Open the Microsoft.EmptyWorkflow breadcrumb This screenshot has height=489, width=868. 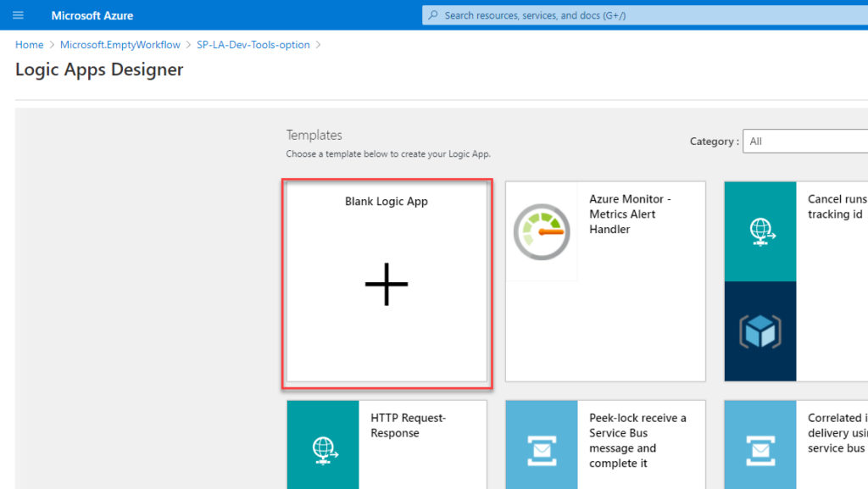120,44
